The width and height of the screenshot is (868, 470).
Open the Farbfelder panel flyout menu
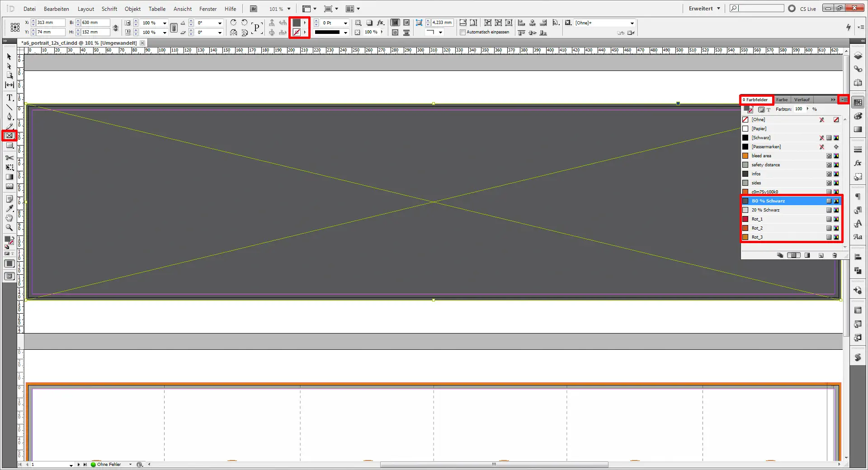pos(844,99)
